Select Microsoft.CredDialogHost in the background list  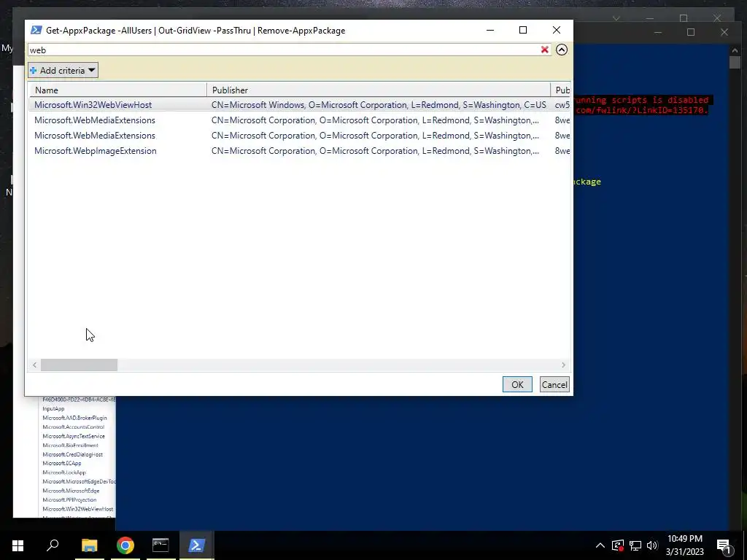[x=72, y=454]
